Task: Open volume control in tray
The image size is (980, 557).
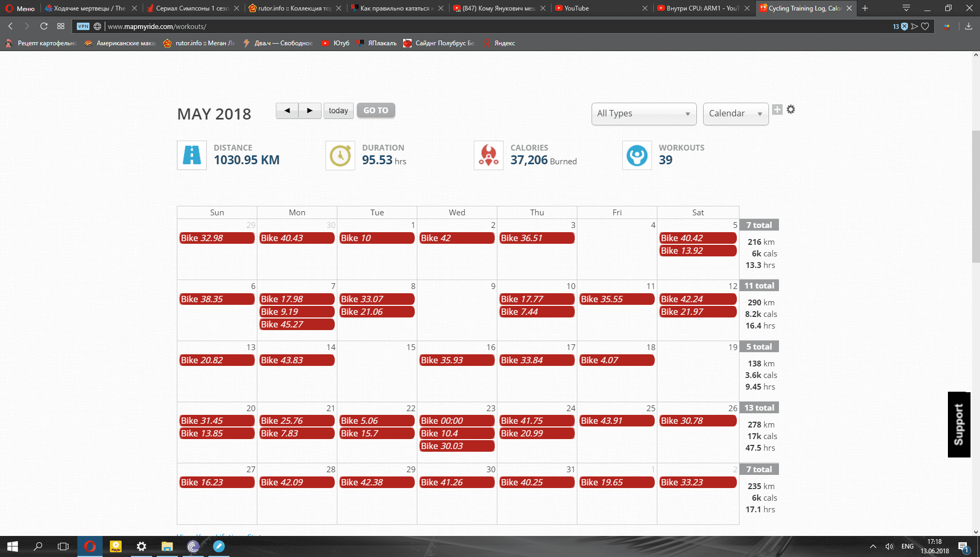Action: coord(889,546)
